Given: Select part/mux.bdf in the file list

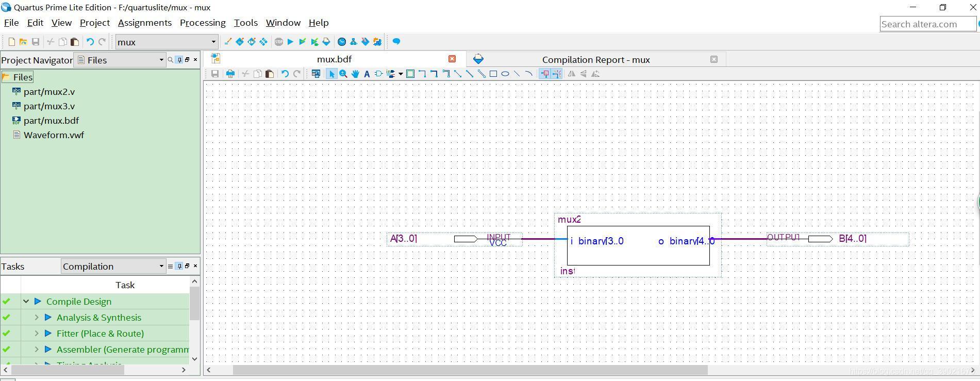Looking at the screenshot, I should point(51,121).
